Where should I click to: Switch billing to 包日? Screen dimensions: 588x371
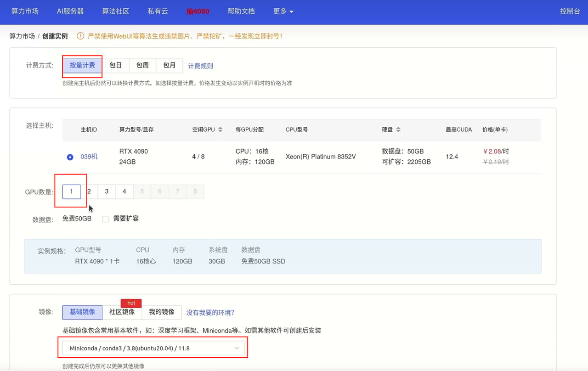pyautogui.click(x=116, y=66)
